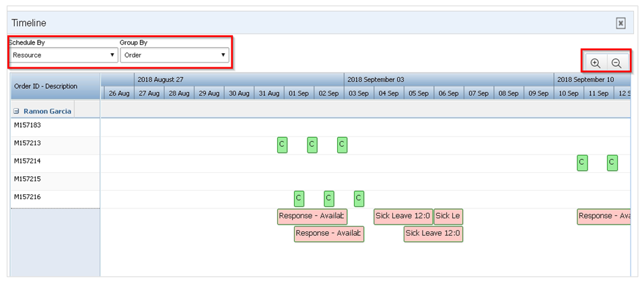Select order M157183 row

(x=28, y=125)
